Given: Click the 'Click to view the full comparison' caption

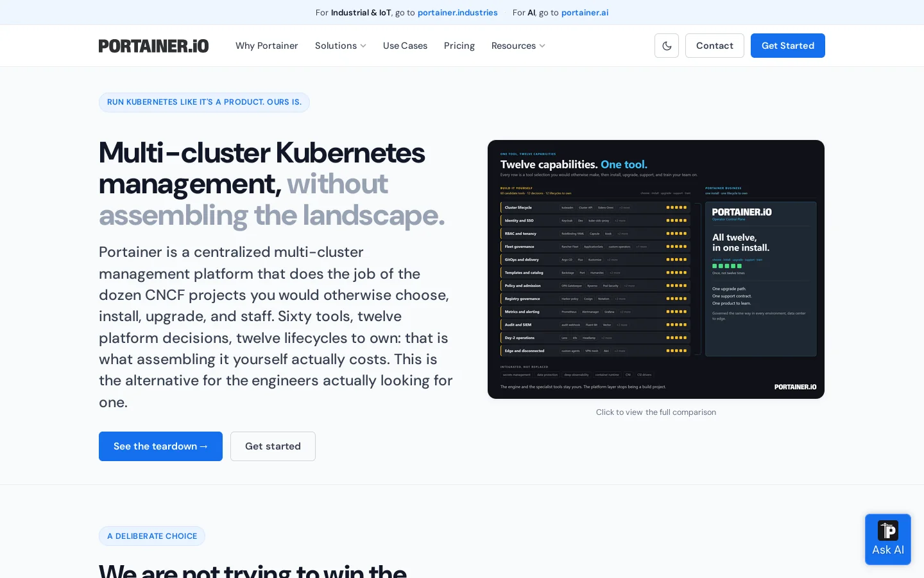Looking at the screenshot, I should click(656, 412).
